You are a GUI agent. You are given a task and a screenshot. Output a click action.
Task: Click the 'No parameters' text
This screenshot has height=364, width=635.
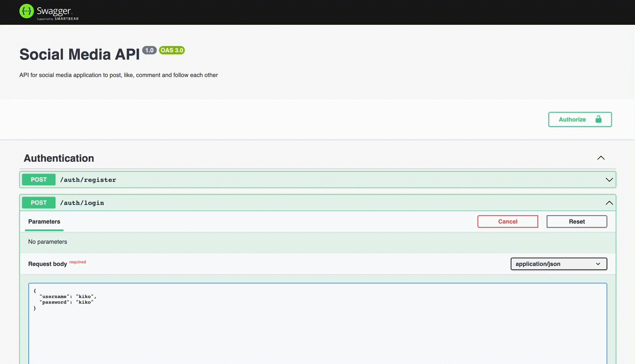pyautogui.click(x=48, y=242)
